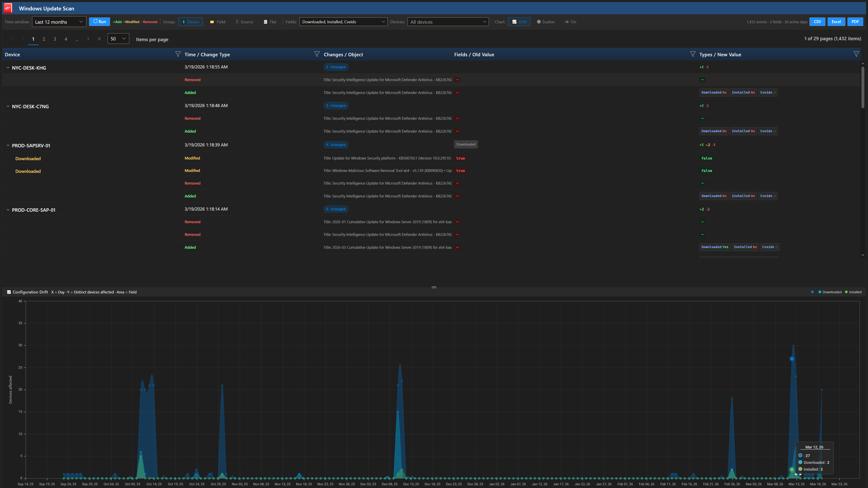Collapse the PROD-SAPSRV-01 device group
This screenshot has width=868, height=488.
[x=8, y=145]
